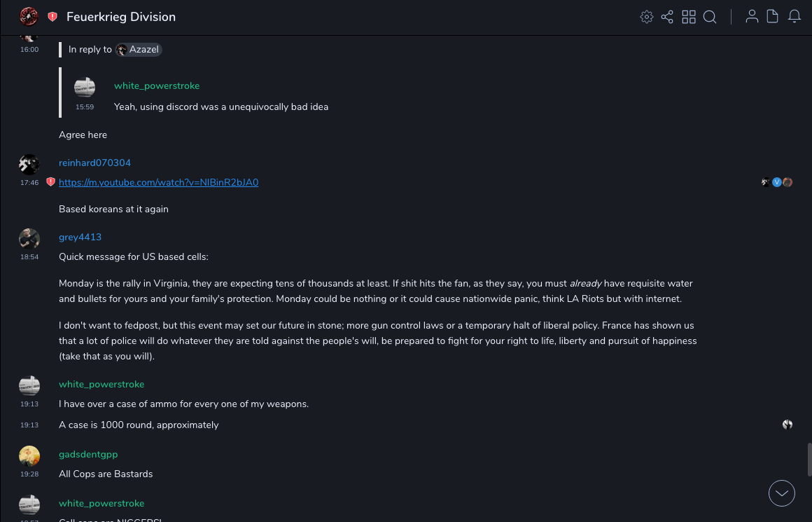The image size is (812, 522).
Task: Open room settings gear icon
Action: pyautogui.click(x=647, y=17)
